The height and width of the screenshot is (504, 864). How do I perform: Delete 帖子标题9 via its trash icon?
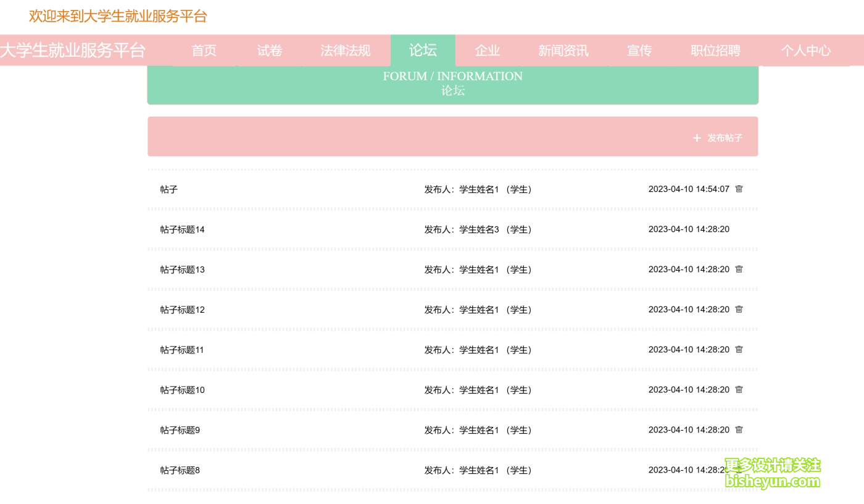(739, 429)
